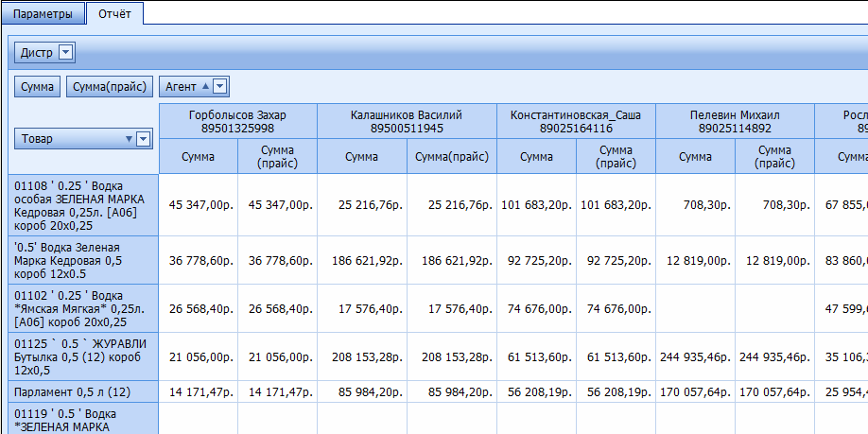Click the Сумма(прайс) data field button
868x434 pixels.
[110, 87]
